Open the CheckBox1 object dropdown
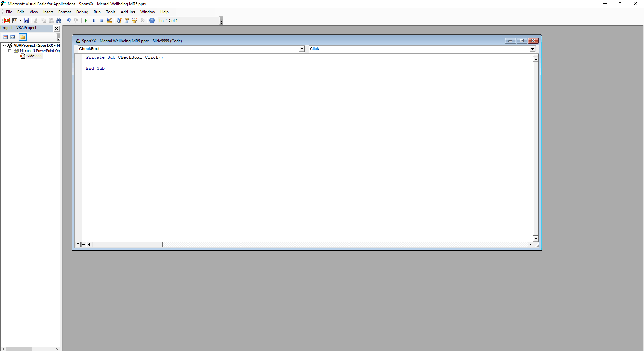The width and height of the screenshot is (644, 351). point(302,49)
